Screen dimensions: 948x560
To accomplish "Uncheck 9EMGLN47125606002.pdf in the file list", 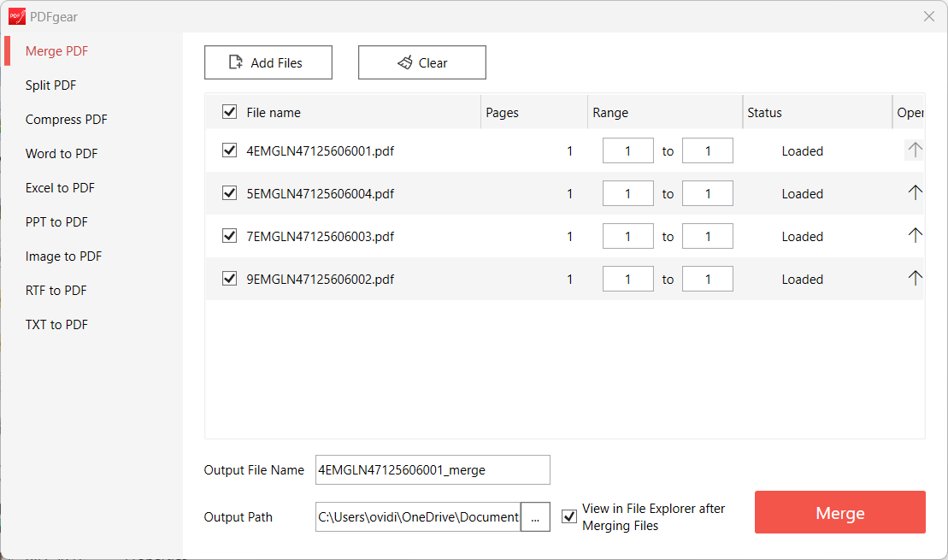I will pos(228,279).
